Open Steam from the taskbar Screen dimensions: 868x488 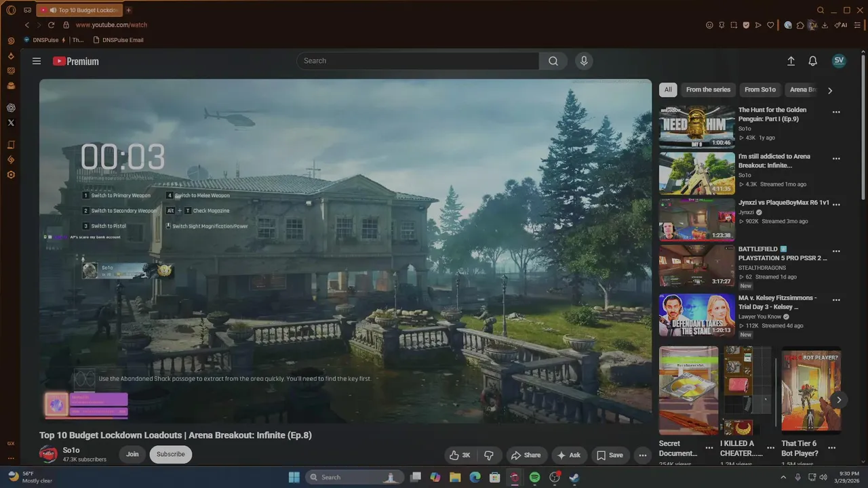point(574,477)
